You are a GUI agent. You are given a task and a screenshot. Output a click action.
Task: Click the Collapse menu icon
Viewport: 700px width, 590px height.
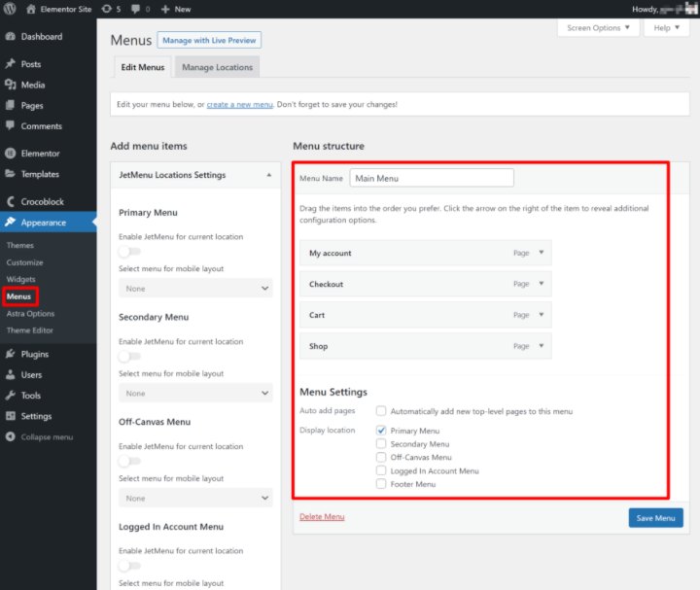(x=11, y=437)
